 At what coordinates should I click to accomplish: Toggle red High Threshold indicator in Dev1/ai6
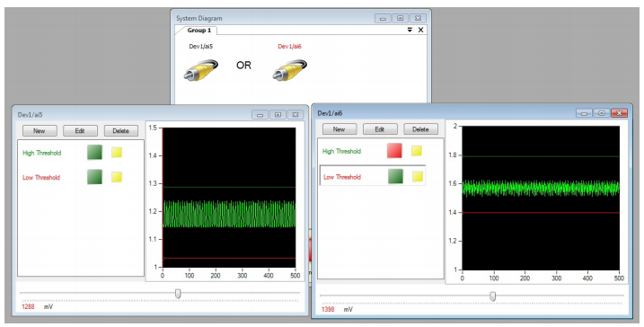click(394, 151)
